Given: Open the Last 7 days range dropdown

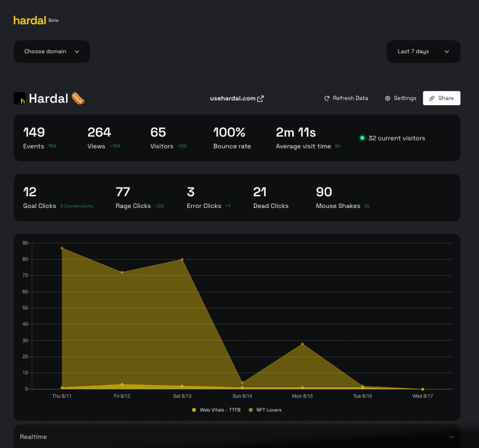Looking at the screenshot, I should coord(423,51).
